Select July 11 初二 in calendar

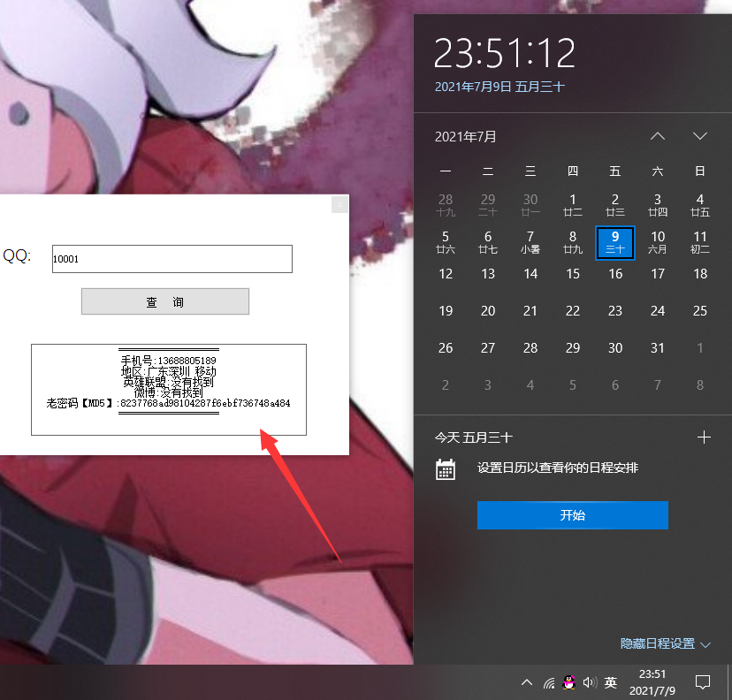[x=700, y=243]
